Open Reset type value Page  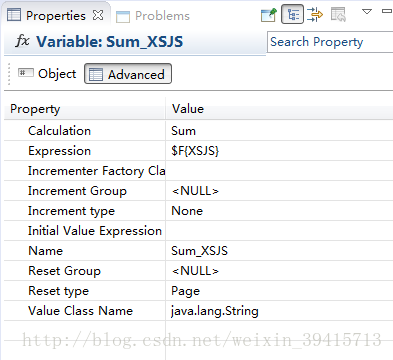pos(185,291)
